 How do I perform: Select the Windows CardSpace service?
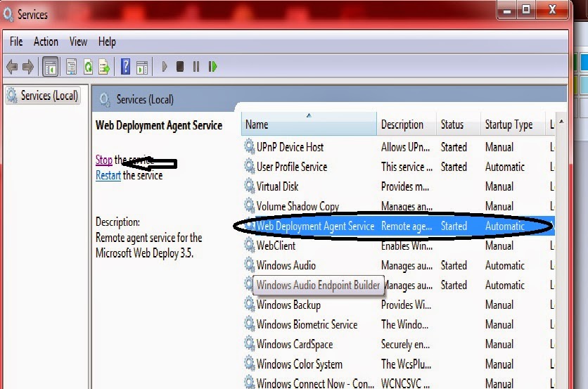(295, 345)
